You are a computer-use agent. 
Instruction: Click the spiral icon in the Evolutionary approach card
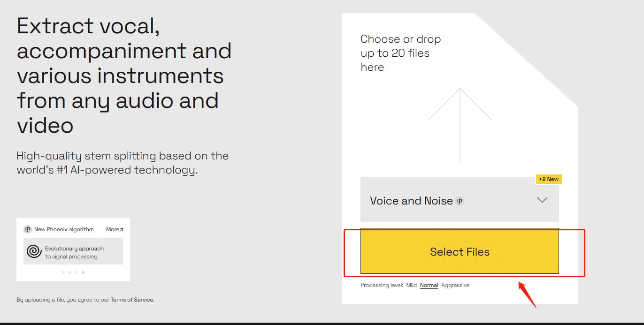point(34,251)
